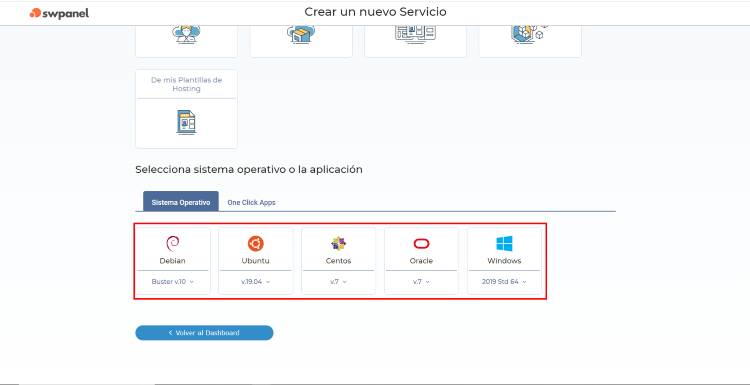This screenshot has width=750, height=385.
Task: Click the swpanel logo
Action: tap(59, 13)
